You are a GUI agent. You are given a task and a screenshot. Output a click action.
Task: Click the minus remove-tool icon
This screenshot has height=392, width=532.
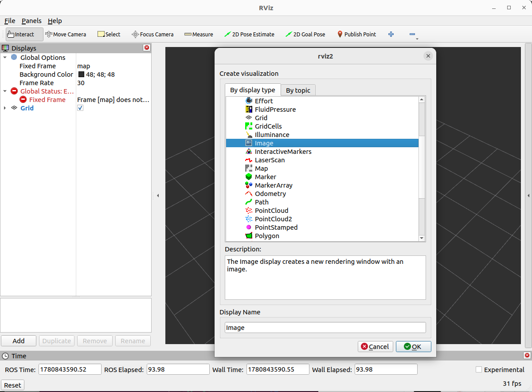coord(412,34)
